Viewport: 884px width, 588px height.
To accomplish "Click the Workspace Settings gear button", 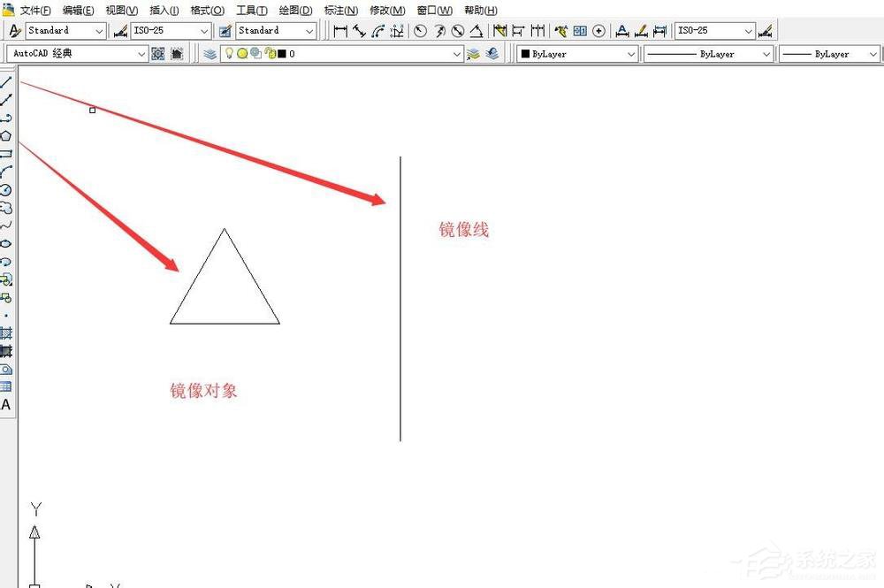I will point(158,54).
